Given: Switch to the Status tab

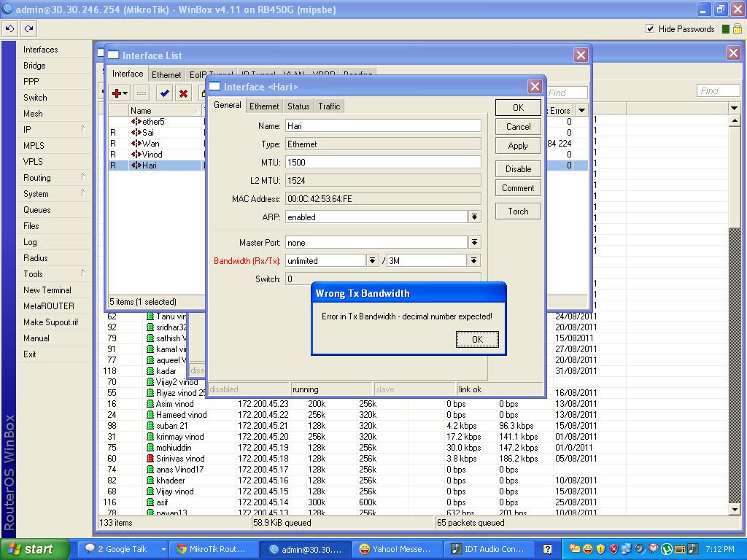Looking at the screenshot, I should [x=298, y=106].
